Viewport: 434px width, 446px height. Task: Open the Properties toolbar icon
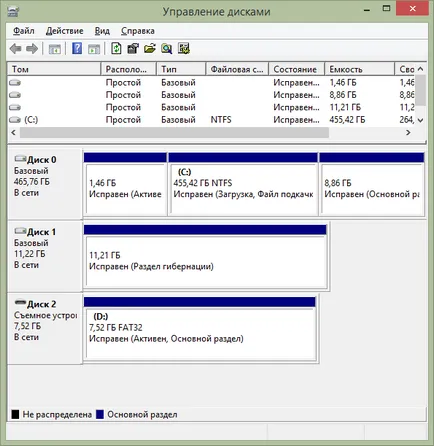133,49
